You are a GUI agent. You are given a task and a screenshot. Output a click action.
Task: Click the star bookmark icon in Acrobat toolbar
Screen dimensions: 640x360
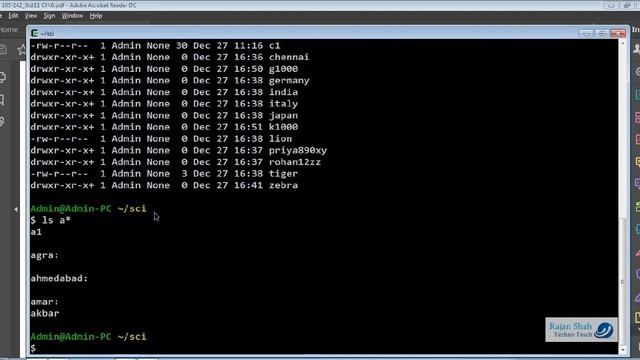click(22, 50)
